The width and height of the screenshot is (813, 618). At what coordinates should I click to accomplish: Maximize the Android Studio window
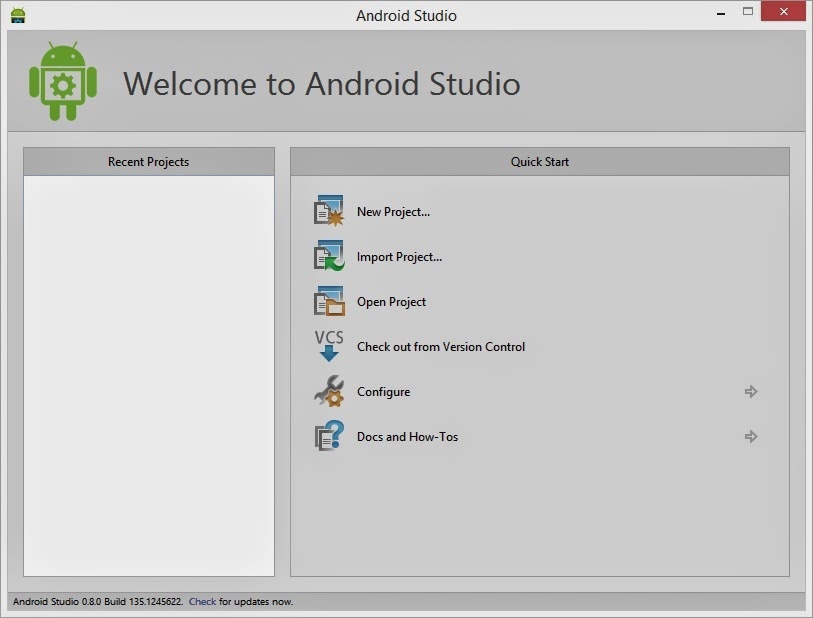[748, 11]
